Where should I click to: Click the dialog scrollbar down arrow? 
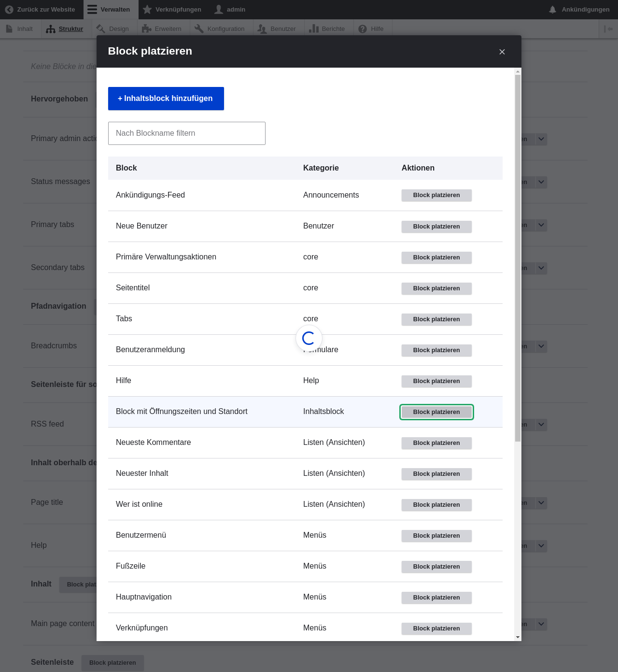[518, 637]
